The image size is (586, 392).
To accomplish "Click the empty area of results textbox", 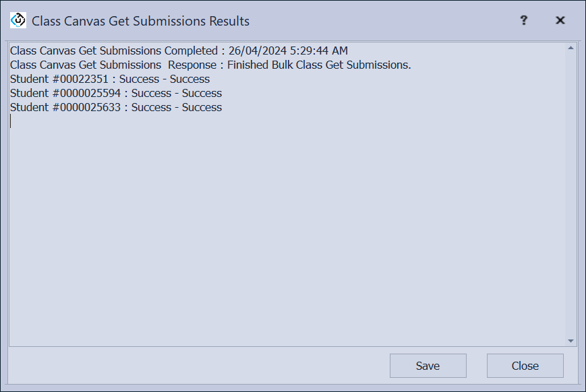I will tap(283, 236).
